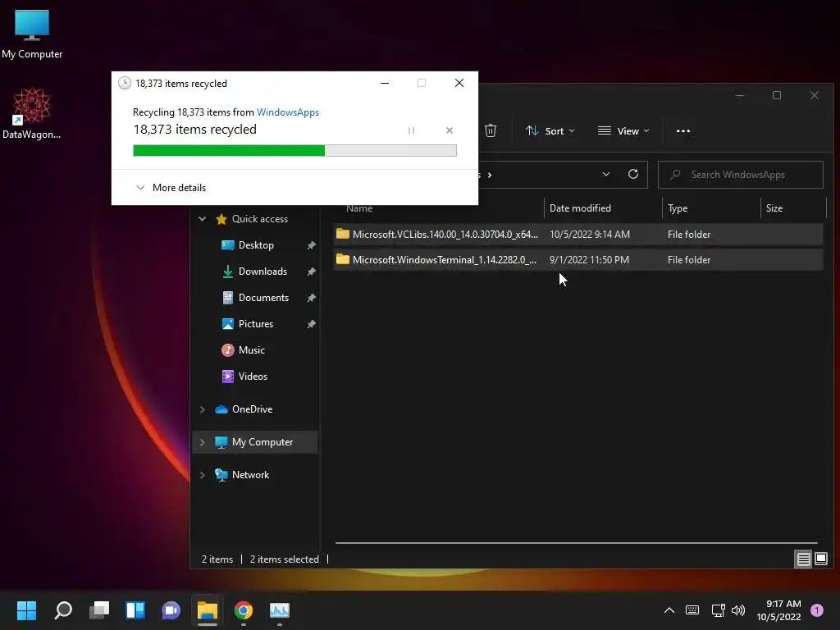The width and height of the screenshot is (840, 630).
Task: Click the Delete trash icon in Explorer toolbar
Action: tap(491, 130)
